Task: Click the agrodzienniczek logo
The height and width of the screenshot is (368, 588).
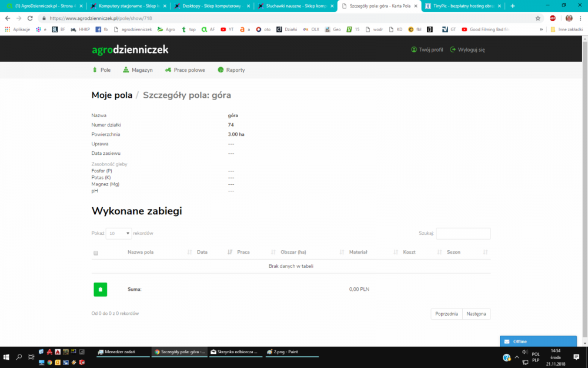Action: tap(130, 49)
